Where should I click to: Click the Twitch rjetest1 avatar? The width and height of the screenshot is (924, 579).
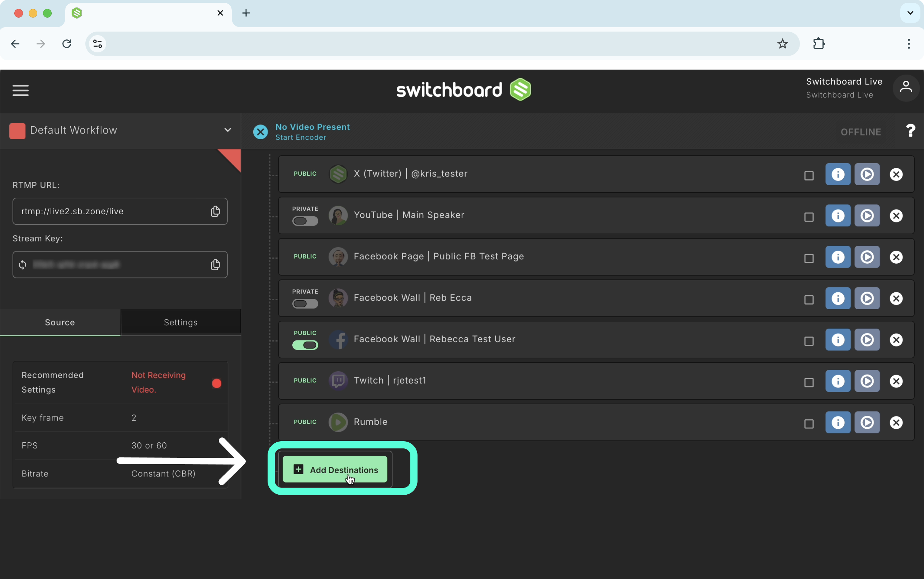[x=338, y=381]
